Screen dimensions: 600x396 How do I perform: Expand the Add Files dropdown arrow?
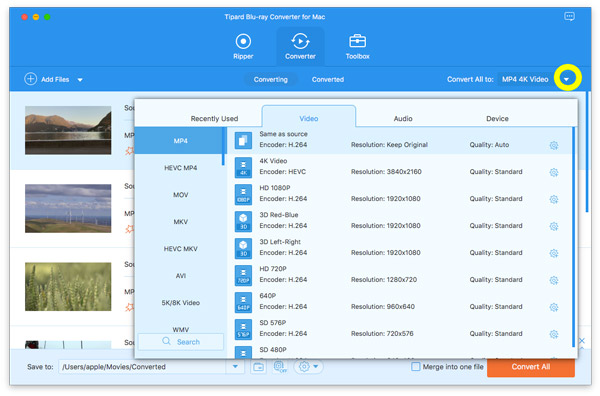click(x=80, y=80)
